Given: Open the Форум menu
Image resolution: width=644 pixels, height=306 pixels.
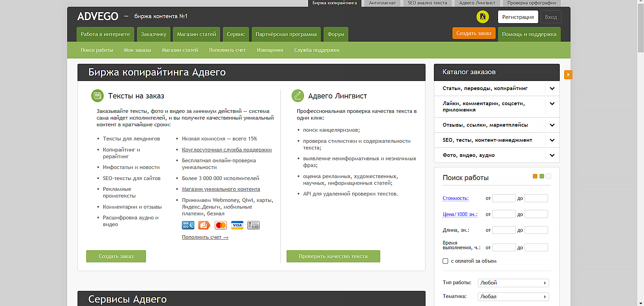Looking at the screenshot, I should coord(336,34).
